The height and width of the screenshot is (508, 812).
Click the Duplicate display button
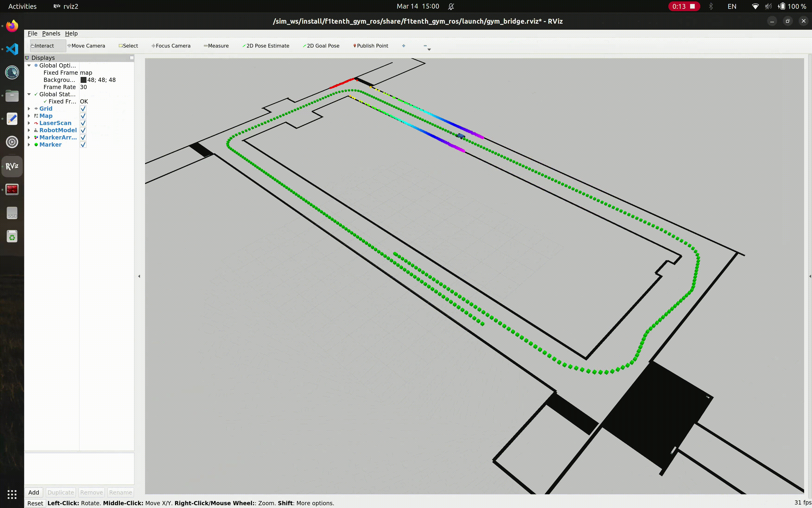(61, 492)
